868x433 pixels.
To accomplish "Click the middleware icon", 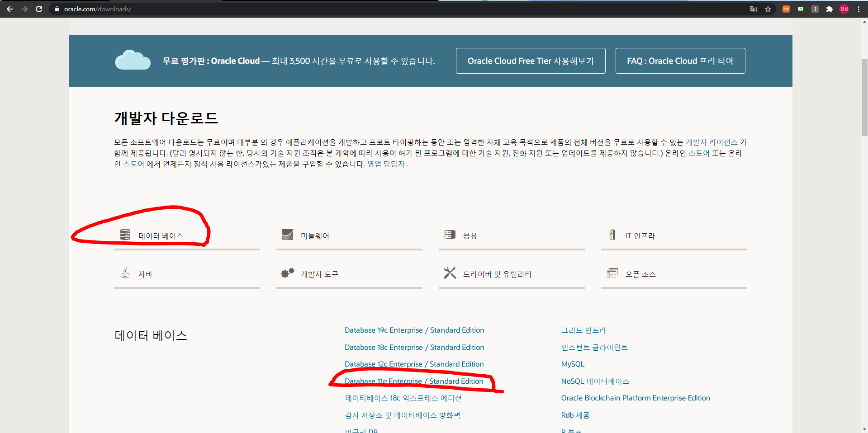I will tap(288, 235).
